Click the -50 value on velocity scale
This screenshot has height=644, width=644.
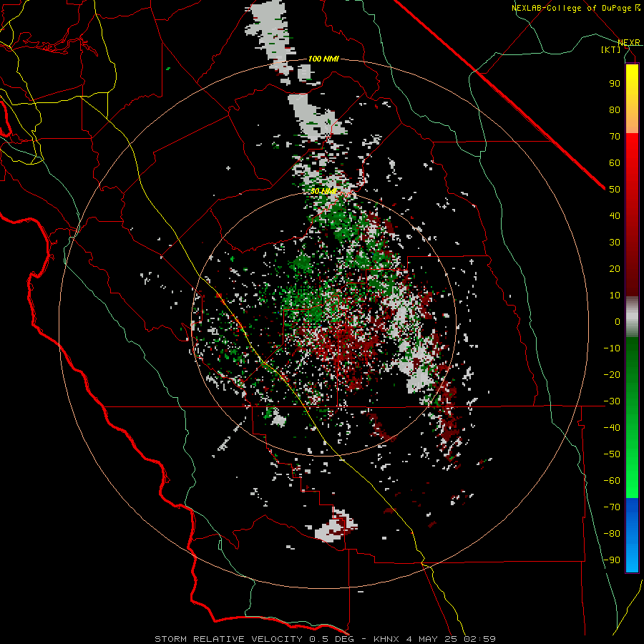612,454
